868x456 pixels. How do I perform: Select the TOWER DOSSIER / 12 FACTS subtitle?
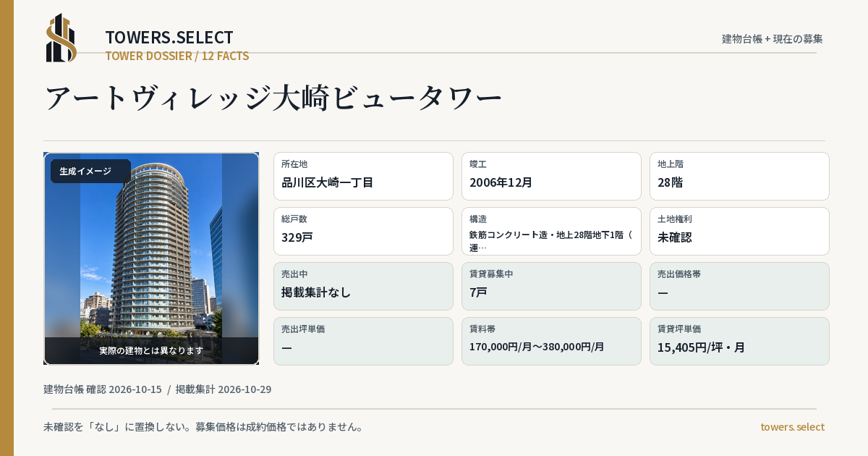(x=177, y=56)
